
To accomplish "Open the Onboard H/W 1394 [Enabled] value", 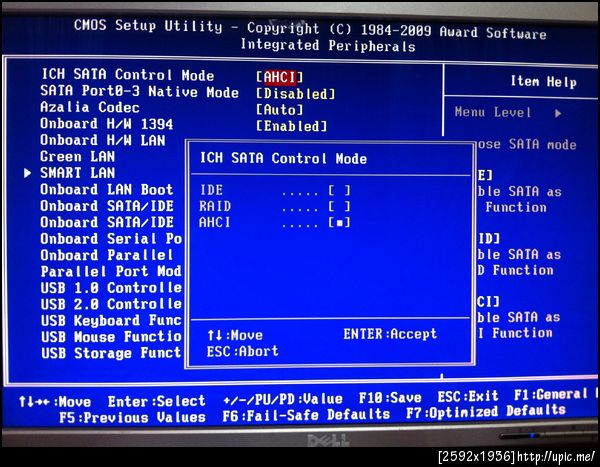I will (292, 126).
